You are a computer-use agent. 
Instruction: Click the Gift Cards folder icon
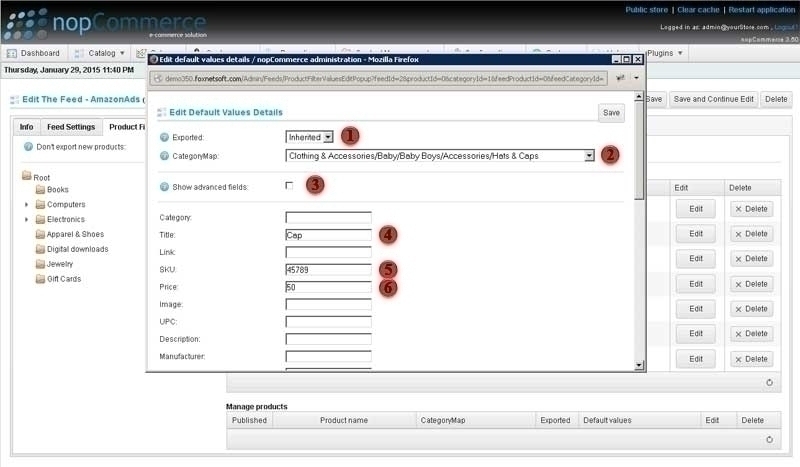click(40, 279)
